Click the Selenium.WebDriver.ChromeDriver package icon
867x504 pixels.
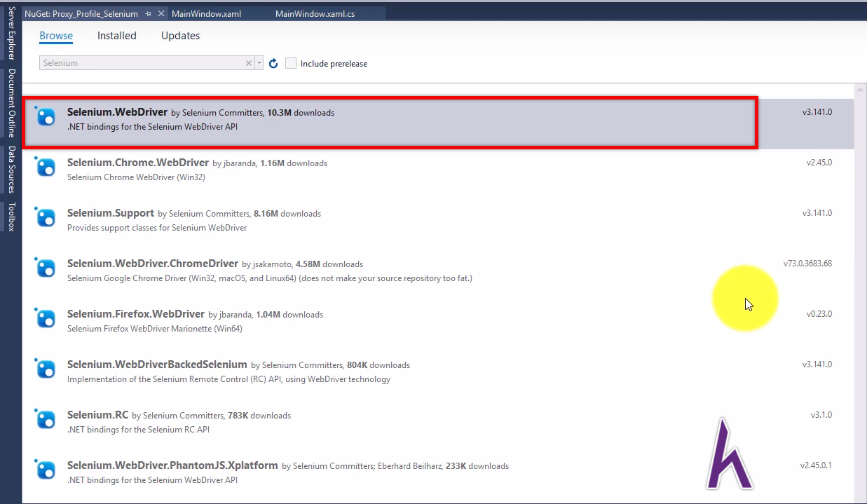tap(46, 268)
